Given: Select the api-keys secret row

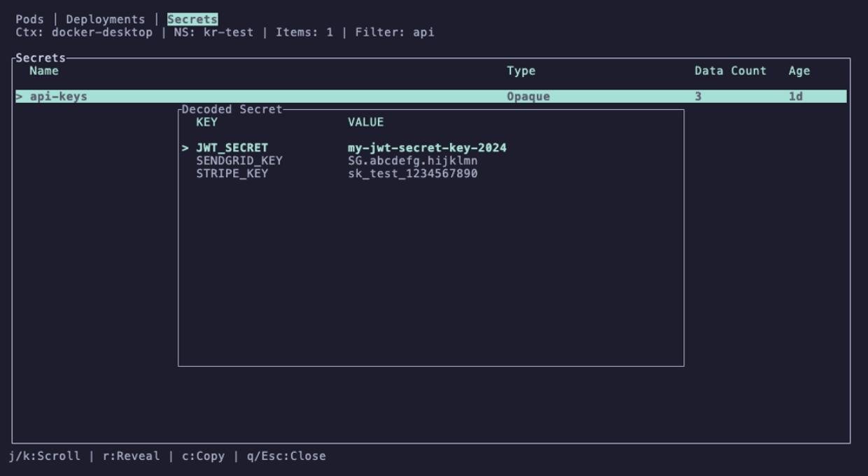Looking at the screenshot, I should tap(59, 97).
